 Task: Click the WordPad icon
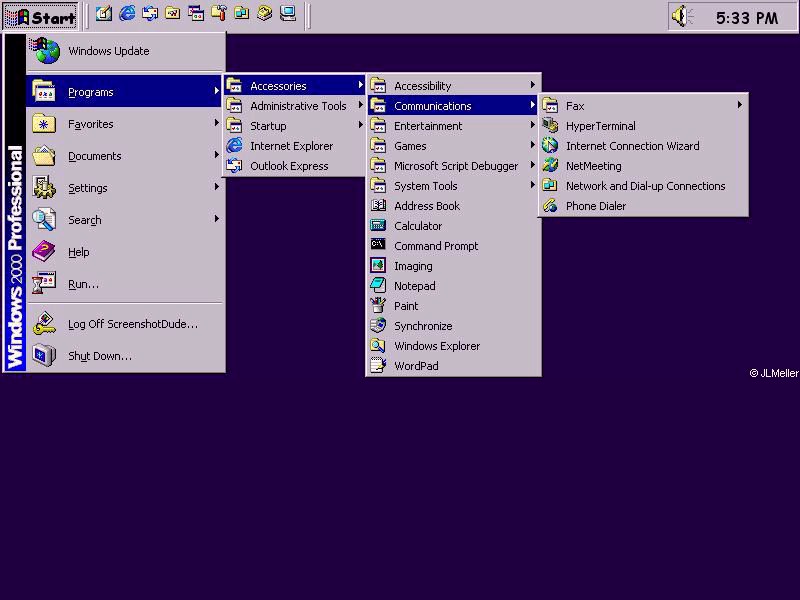pos(378,365)
